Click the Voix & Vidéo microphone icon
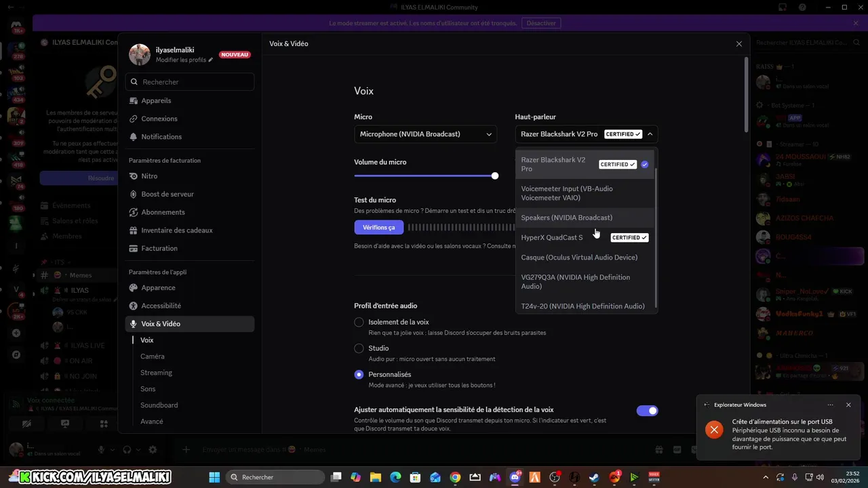The height and width of the screenshot is (488, 868). coord(134,324)
